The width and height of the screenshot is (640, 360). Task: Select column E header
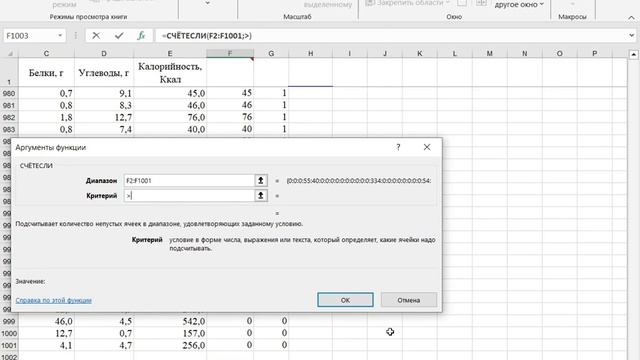click(x=170, y=53)
